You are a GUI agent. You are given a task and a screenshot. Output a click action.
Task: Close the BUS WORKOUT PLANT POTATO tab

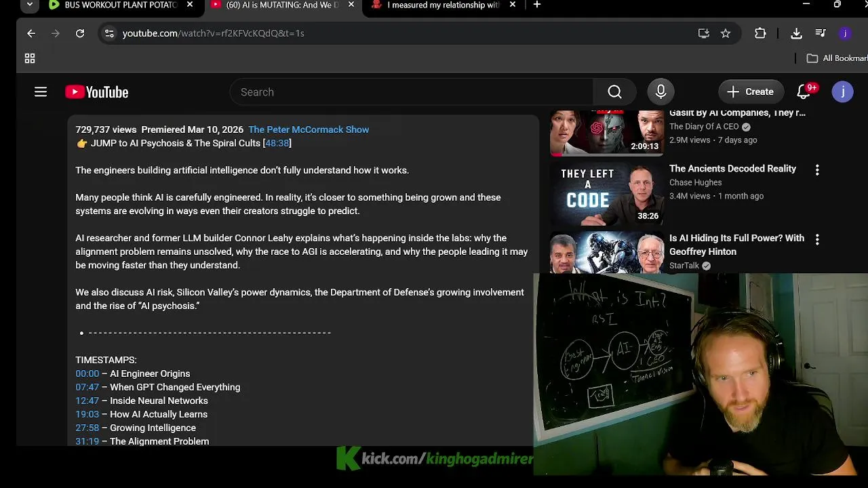190,5
